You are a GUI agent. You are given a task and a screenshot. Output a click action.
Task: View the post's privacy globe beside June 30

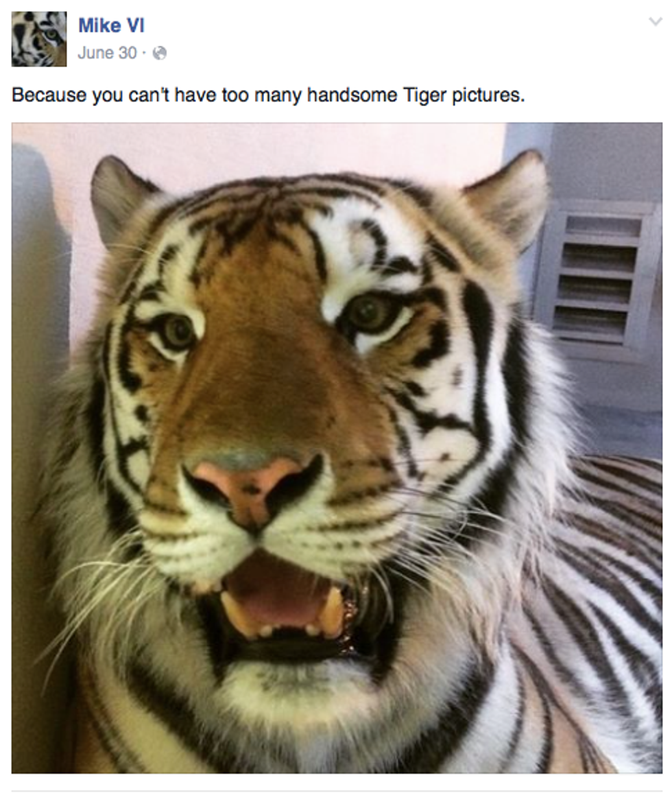(160, 54)
